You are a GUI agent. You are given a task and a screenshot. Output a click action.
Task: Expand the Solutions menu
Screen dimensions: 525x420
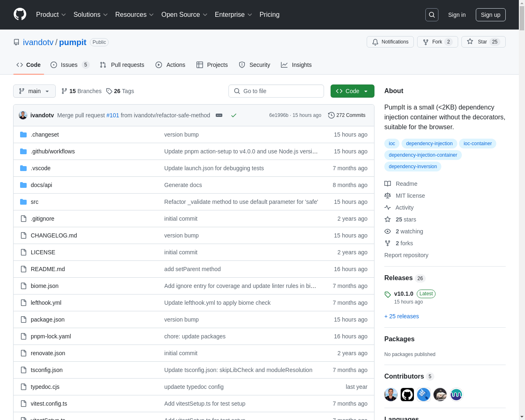click(x=91, y=15)
